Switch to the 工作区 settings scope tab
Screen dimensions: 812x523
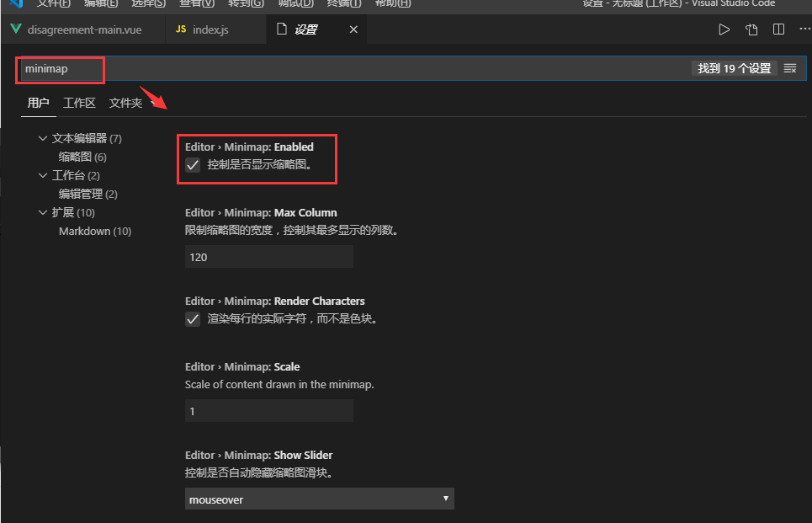tap(79, 102)
